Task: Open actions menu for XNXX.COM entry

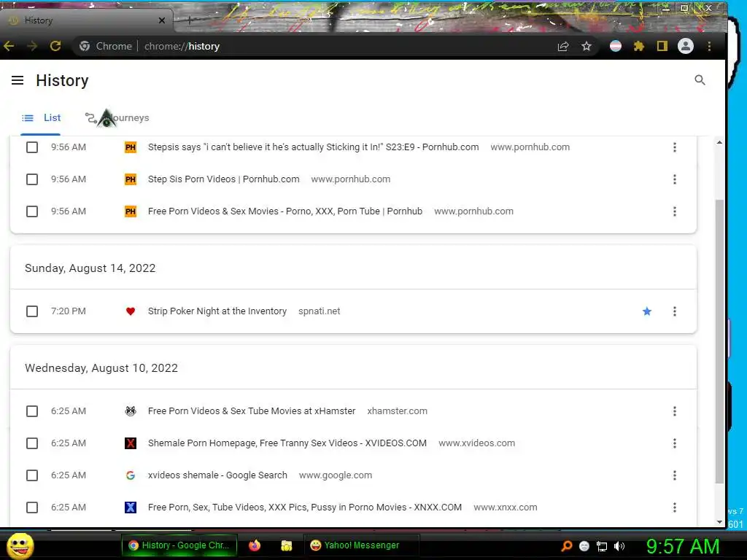Action: 675,507
